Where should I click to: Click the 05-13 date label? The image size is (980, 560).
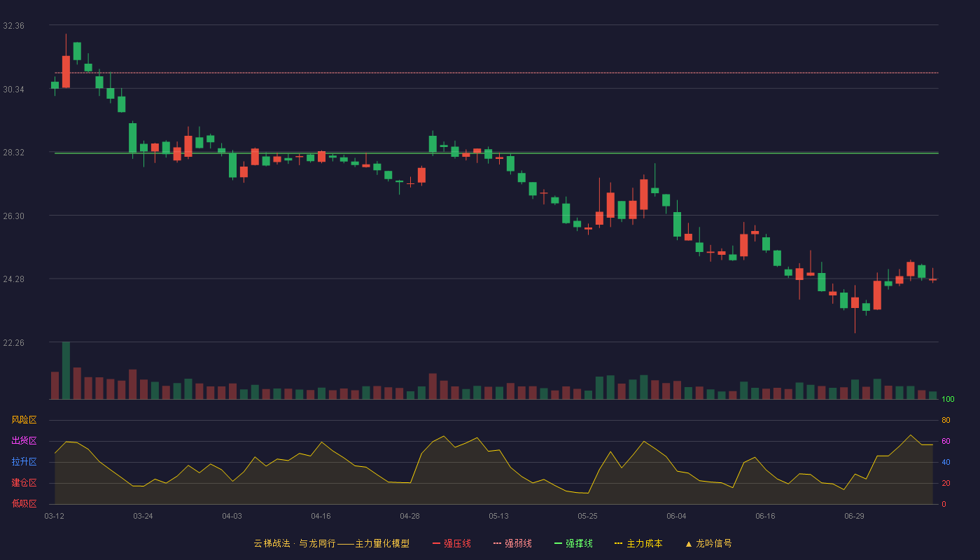(x=498, y=516)
